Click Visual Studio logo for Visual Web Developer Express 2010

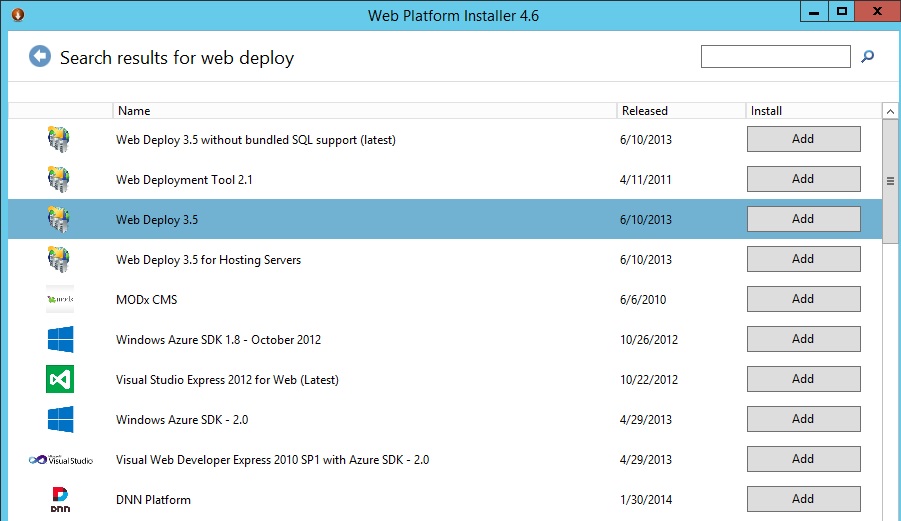(x=61, y=460)
